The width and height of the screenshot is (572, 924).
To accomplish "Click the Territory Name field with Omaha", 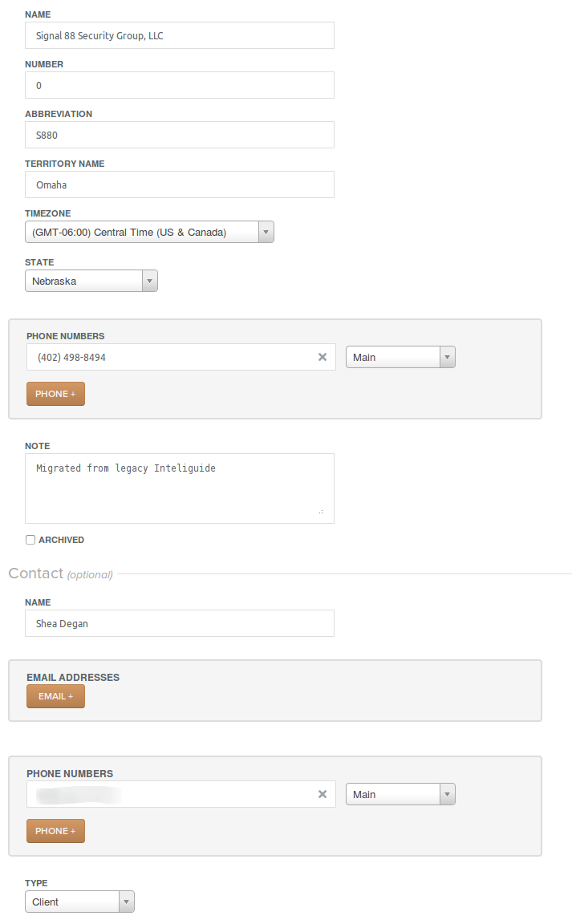I will [x=180, y=184].
